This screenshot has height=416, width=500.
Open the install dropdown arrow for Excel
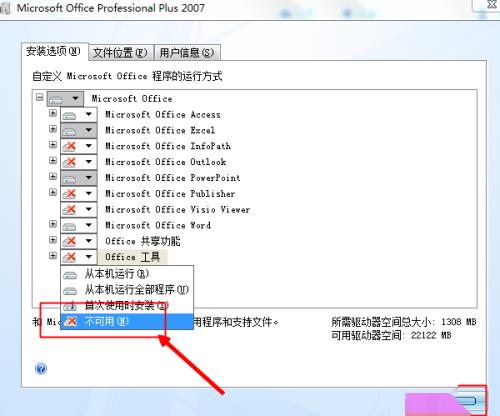89,130
